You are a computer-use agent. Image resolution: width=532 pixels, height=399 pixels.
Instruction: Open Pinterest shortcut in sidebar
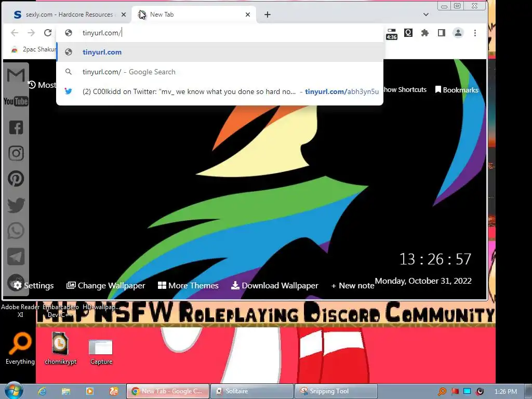coord(16,179)
